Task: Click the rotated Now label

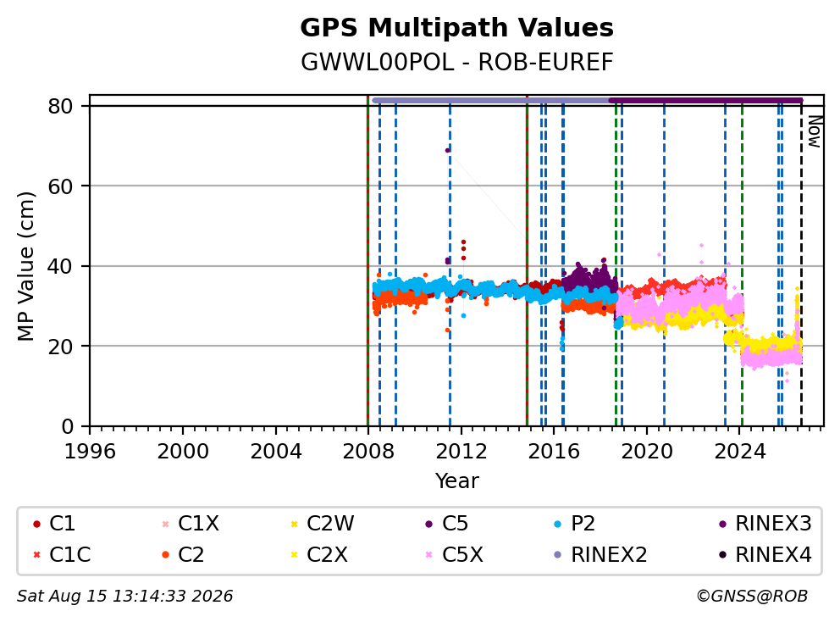Action: [815, 131]
